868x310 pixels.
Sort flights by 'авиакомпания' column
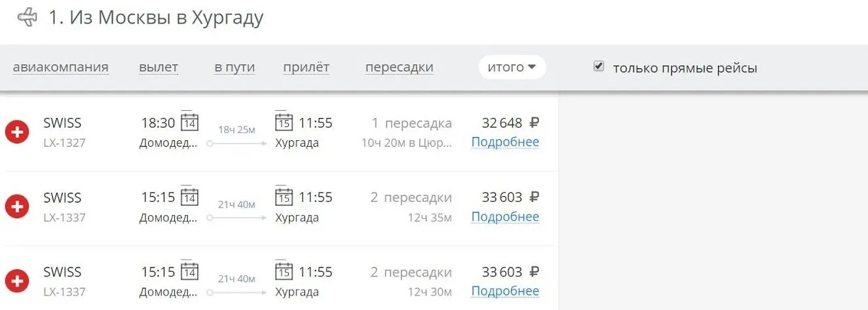click(60, 67)
